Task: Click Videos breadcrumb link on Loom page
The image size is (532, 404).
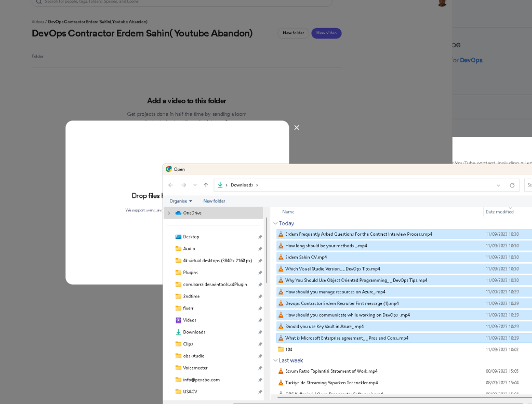Action: click(37, 22)
